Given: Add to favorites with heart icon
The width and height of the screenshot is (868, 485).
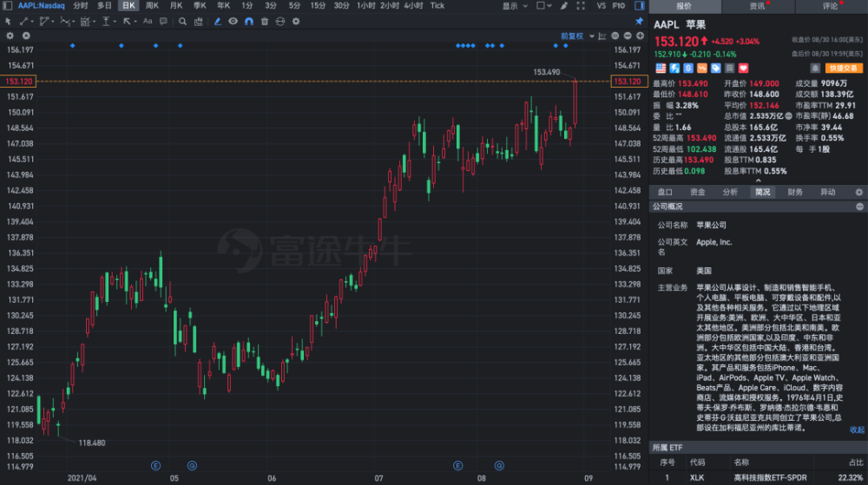Looking at the screenshot, I should tap(744, 68).
